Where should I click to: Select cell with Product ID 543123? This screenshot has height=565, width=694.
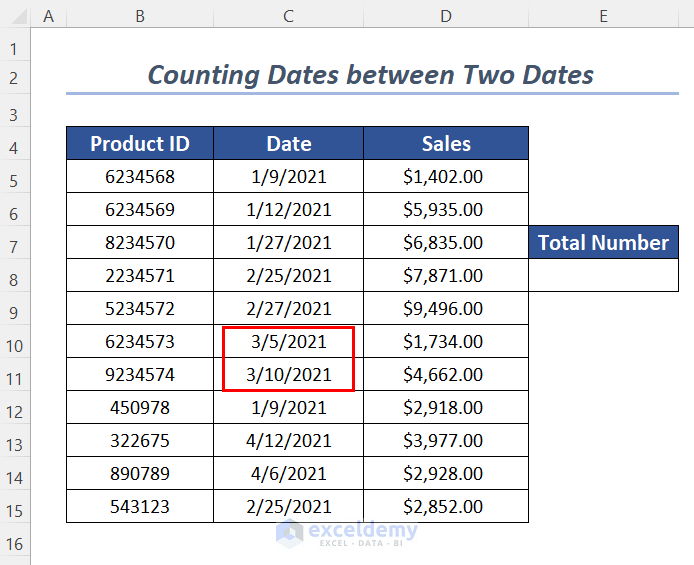pos(140,506)
